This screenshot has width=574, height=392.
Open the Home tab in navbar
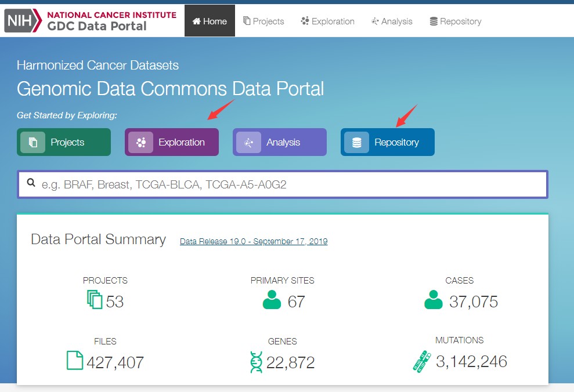pos(210,21)
